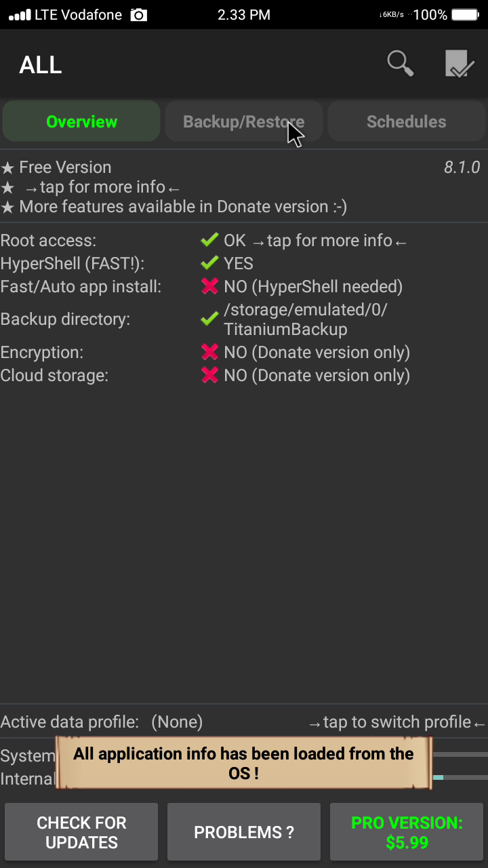Tap the Backup directory green checkmark
Screen dimensions: 488x868
[x=209, y=319]
